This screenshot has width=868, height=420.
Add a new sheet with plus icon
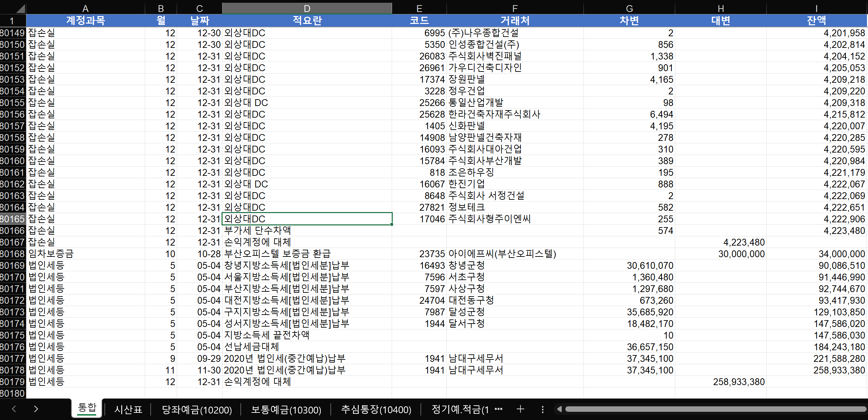point(520,409)
